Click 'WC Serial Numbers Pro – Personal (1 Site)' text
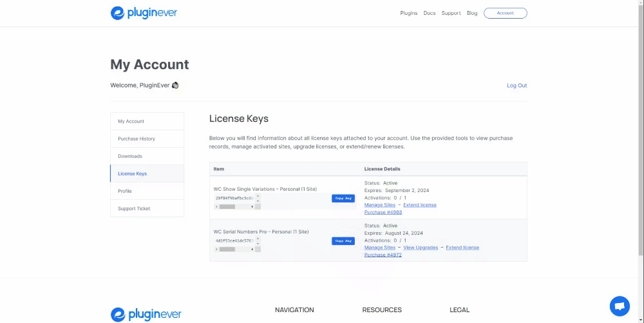This screenshot has width=644, height=323. point(261,231)
